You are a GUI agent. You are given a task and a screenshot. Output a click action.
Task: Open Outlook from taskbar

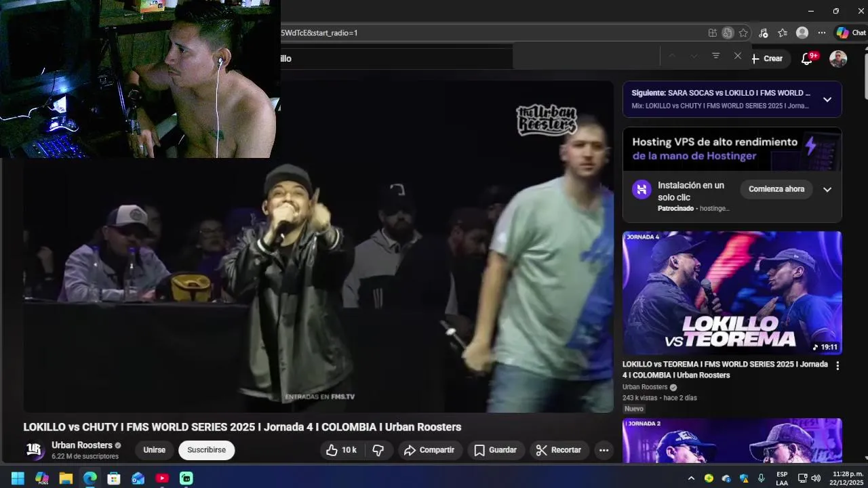pos(138,479)
